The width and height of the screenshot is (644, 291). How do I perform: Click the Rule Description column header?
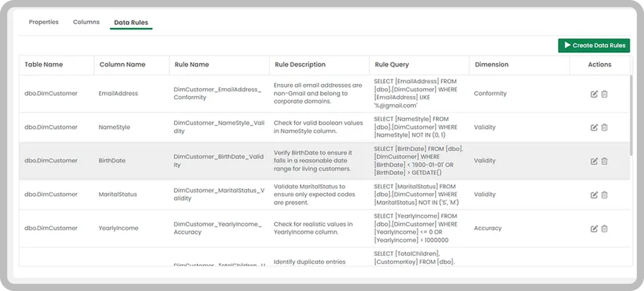[300, 64]
